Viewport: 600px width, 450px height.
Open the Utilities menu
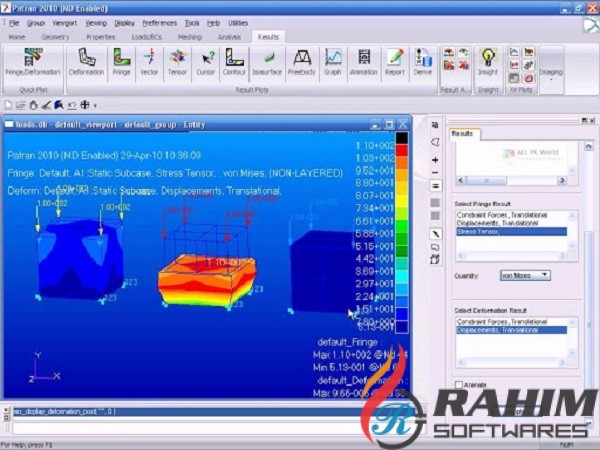click(x=238, y=23)
